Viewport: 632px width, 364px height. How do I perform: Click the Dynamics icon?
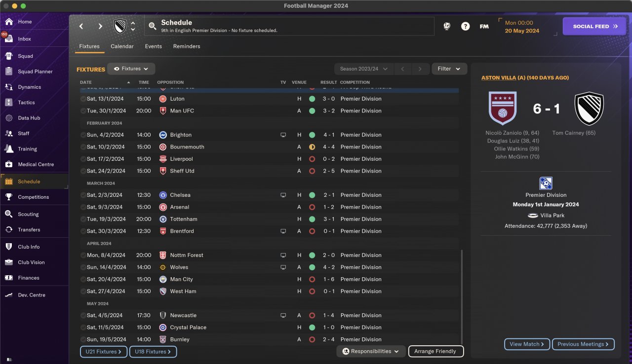(x=9, y=87)
